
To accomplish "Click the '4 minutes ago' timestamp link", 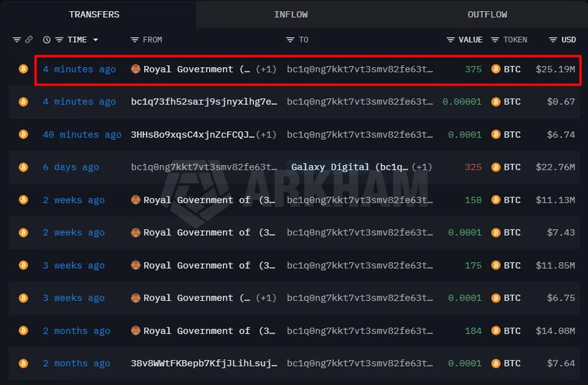I will [x=79, y=69].
